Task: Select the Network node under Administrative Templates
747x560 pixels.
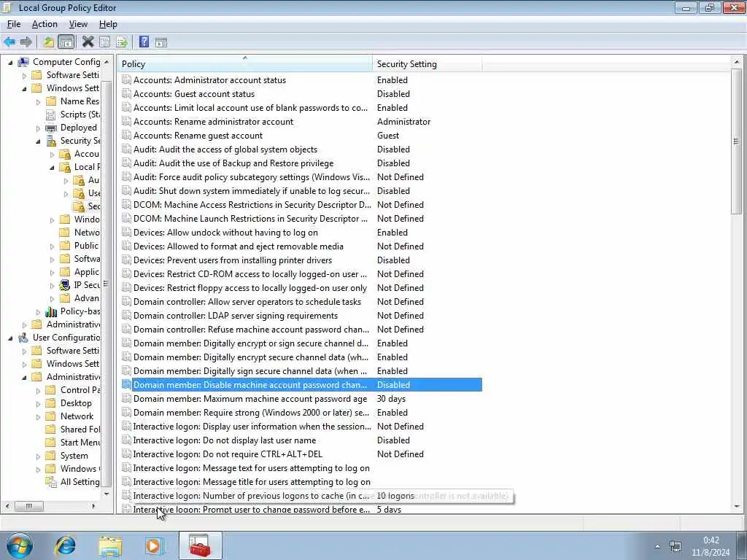Action: point(77,416)
